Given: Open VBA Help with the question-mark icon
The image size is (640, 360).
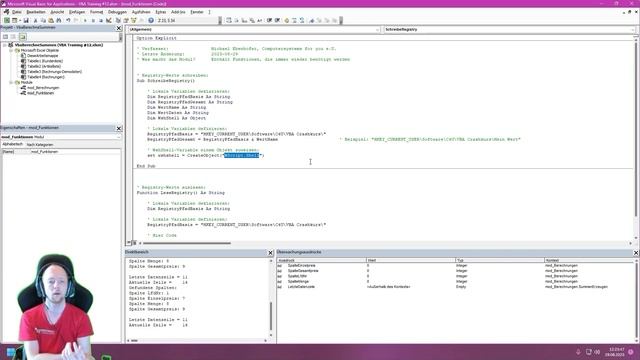Looking at the screenshot, I should click(151, 20).
